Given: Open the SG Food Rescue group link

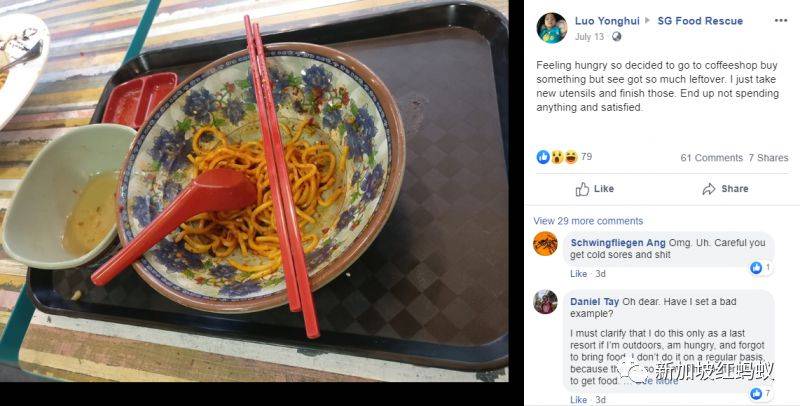Looking at the screenshot, I should [x=699, y=21].
